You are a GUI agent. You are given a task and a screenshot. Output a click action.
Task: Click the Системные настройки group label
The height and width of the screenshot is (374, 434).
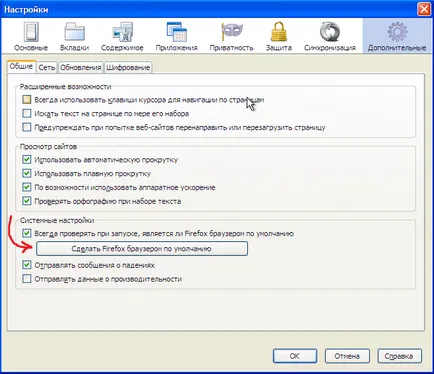coord(57,220)
